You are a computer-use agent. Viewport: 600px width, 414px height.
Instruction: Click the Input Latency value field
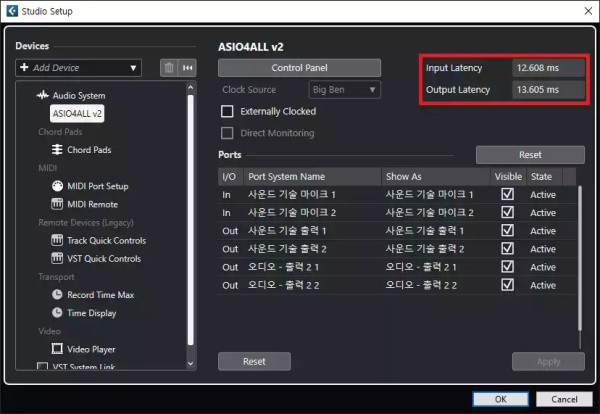tap(548, 68)
